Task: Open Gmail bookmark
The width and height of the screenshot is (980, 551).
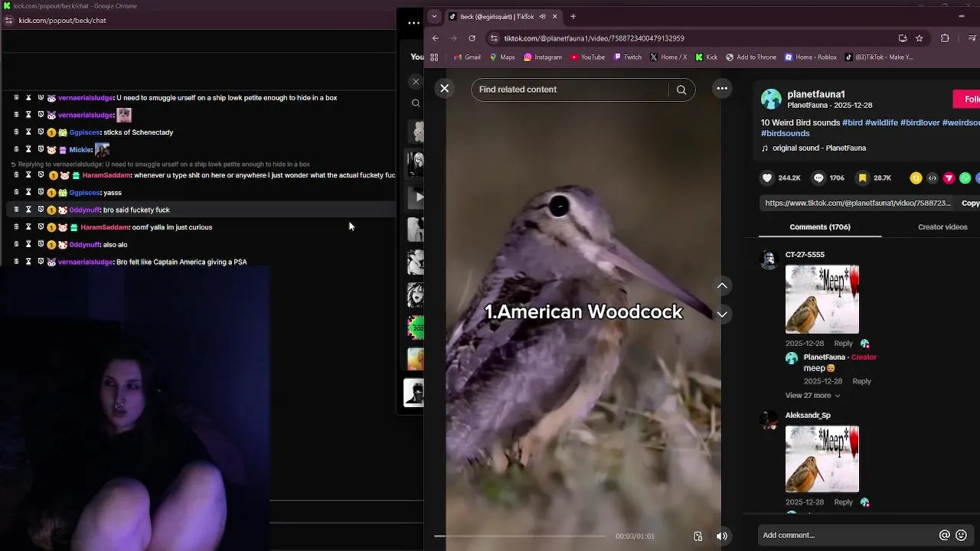Action: coord(467,57)
